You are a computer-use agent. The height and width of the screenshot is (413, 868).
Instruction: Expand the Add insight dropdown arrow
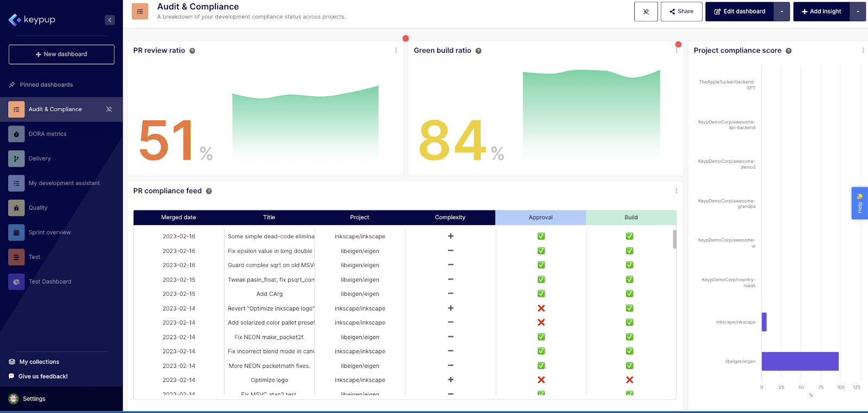pyautogui.click(x=858, y=11)
